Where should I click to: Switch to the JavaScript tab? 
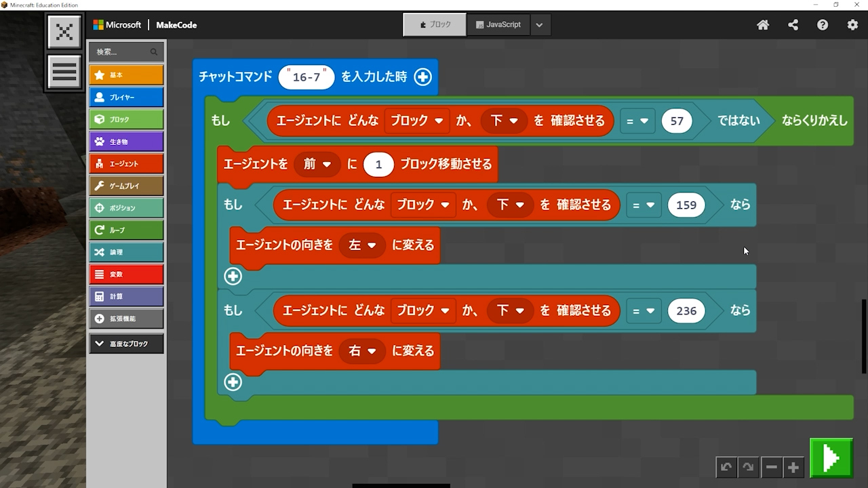(498, 24)
